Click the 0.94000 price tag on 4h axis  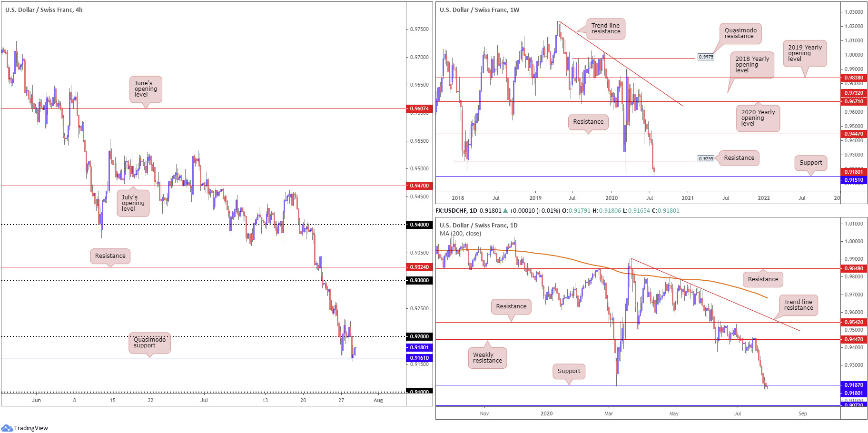coord(419,225)
